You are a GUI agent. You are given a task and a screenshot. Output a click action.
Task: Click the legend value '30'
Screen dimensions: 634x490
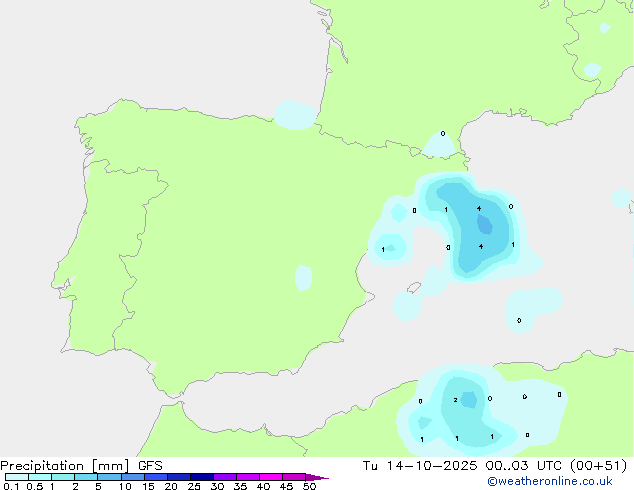coord(217,486)
